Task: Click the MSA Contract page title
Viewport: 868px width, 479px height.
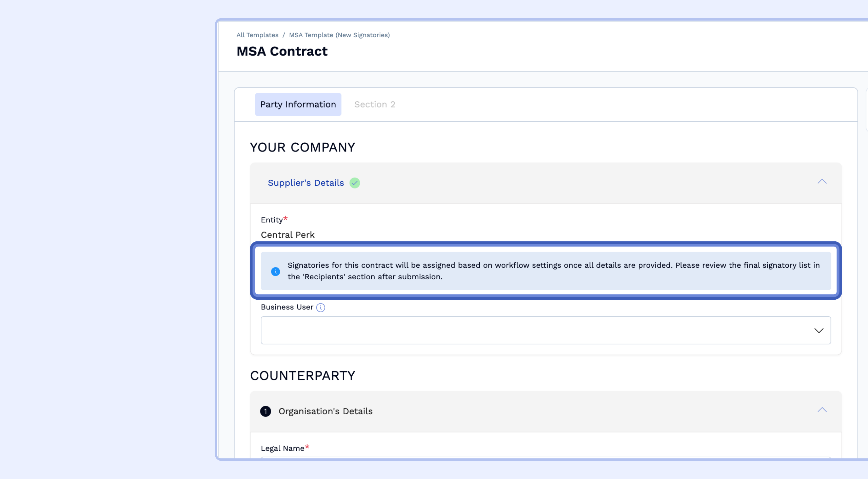Action: pos(282,51)
